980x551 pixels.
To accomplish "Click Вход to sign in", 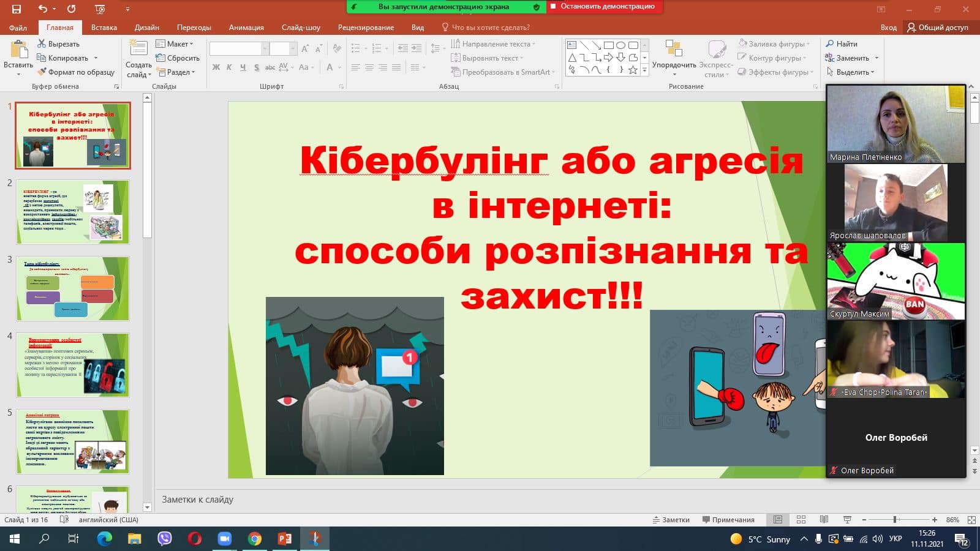I will tap(889, 28).
